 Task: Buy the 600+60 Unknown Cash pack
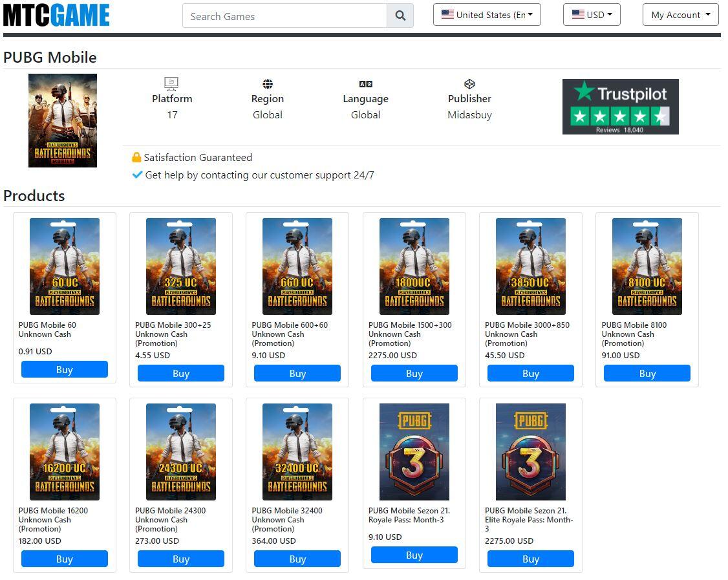click(x=297, y=373)
